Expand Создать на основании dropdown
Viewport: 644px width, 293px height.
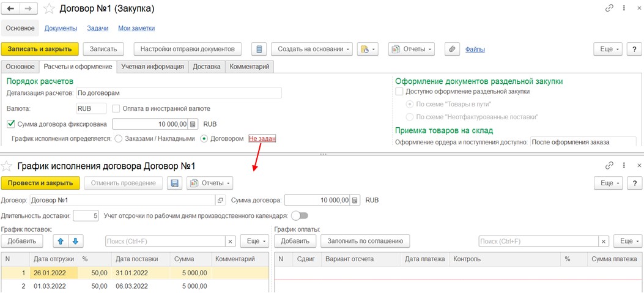(x=312, y=49)
